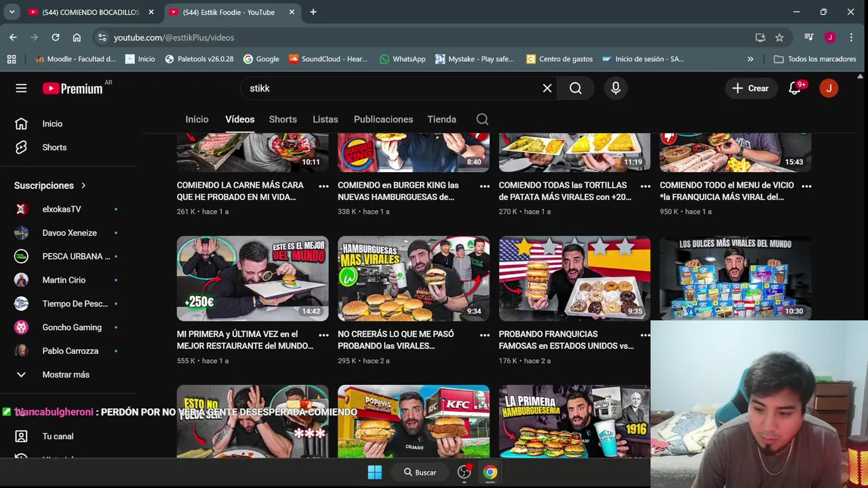The height and width of the screenshot is (488, 868).
Task: Open HAMBURGUESAS MÁS VIRALES thumbnail
Action: pyautogui.click(x=414, y=279)
